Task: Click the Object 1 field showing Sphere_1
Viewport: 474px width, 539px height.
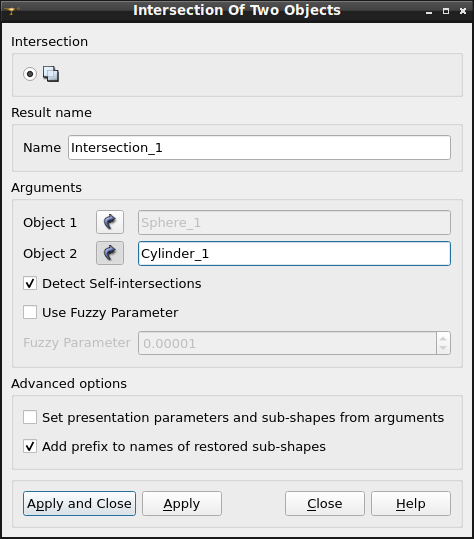Action: pyautogui.click(x=294, y=222)
